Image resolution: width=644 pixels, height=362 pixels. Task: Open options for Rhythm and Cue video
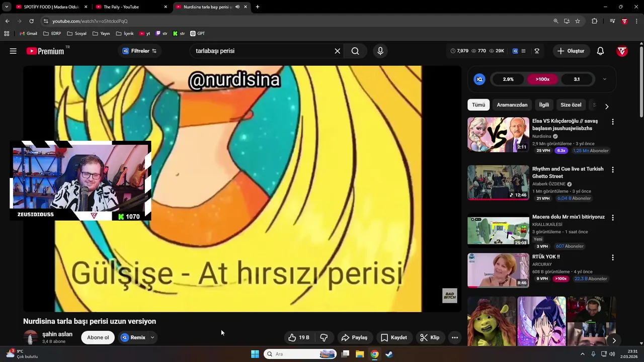[x=612, y=170]
